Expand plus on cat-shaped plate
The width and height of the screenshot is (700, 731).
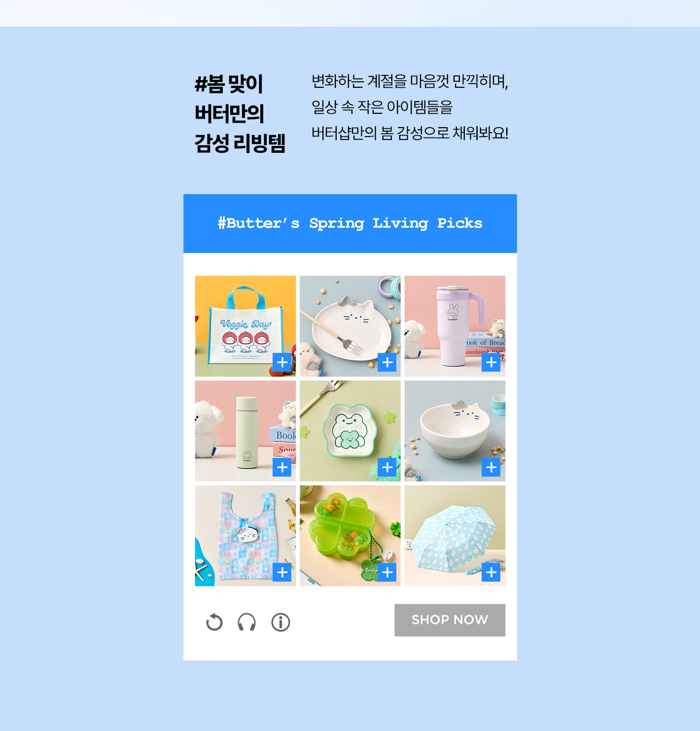tap(387, 362)
